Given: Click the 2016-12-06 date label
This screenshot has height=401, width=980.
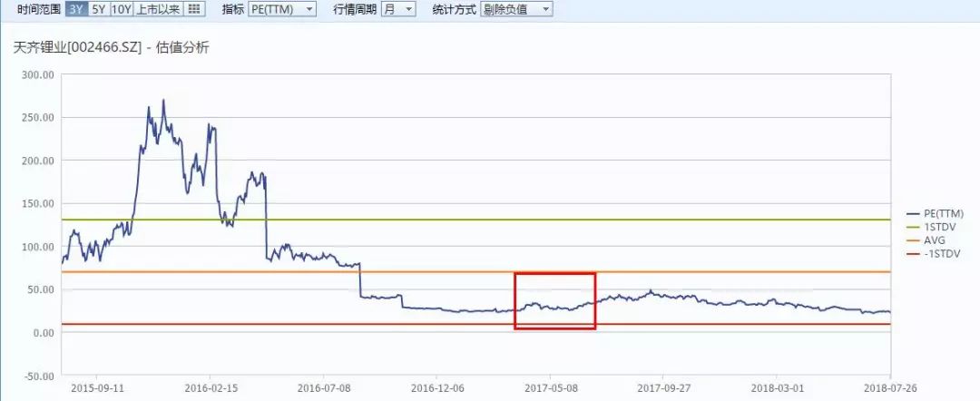Looking at the screenshot, I should 436,388.
